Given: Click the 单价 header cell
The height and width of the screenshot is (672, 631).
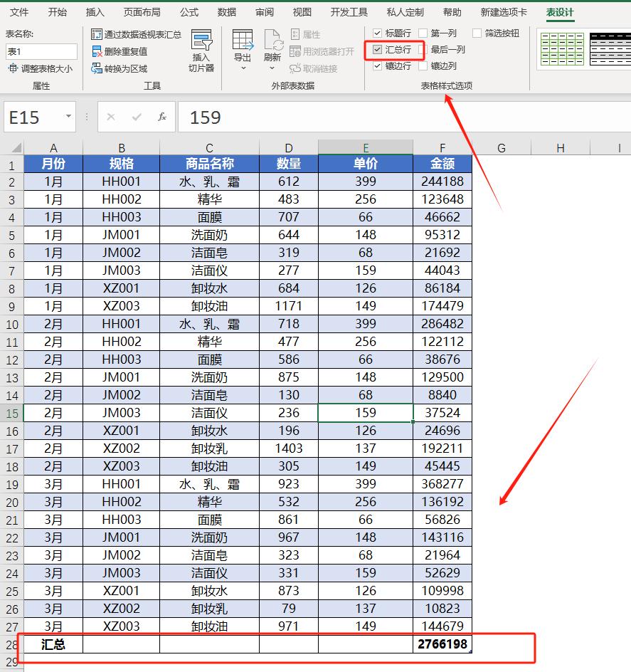Looking at the screenshot, I should coord(366,164).
